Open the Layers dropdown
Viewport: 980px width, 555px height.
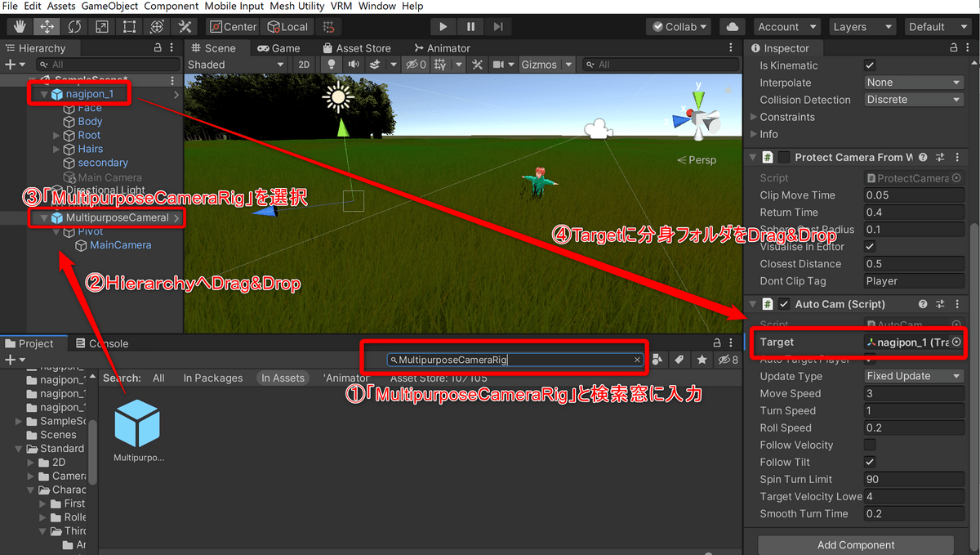click(x=861, y=27)
